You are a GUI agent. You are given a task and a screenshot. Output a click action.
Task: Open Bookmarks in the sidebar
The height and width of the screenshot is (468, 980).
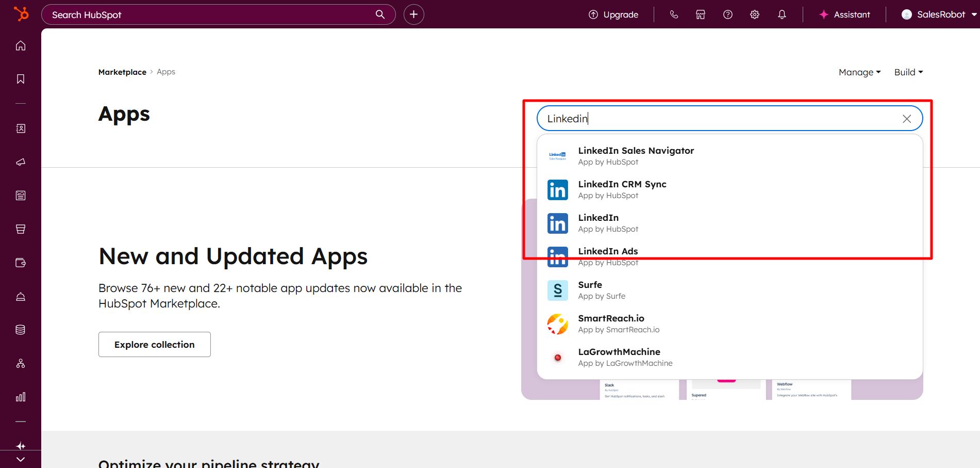21,78
